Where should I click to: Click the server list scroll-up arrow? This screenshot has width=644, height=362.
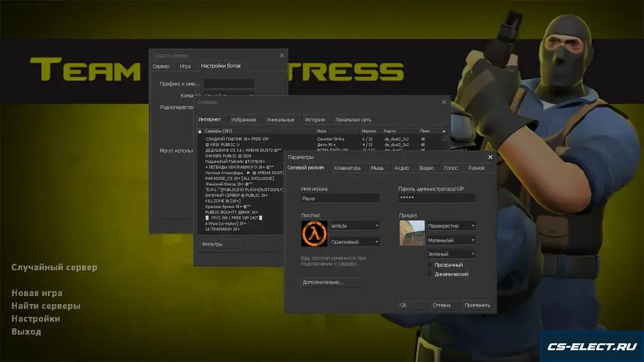444,131
